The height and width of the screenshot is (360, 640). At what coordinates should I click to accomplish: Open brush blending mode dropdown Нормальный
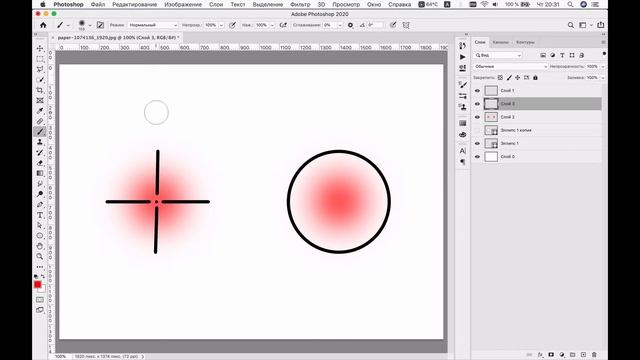click(x=153, y=25)
